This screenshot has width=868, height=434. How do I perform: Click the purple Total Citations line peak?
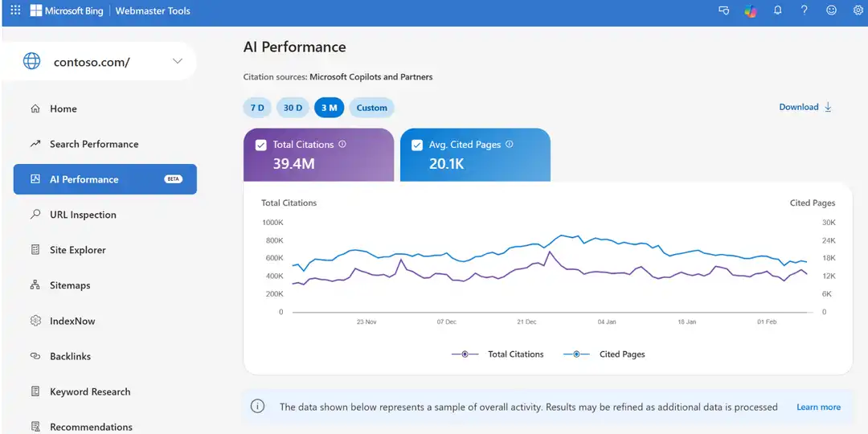[550, 252]
